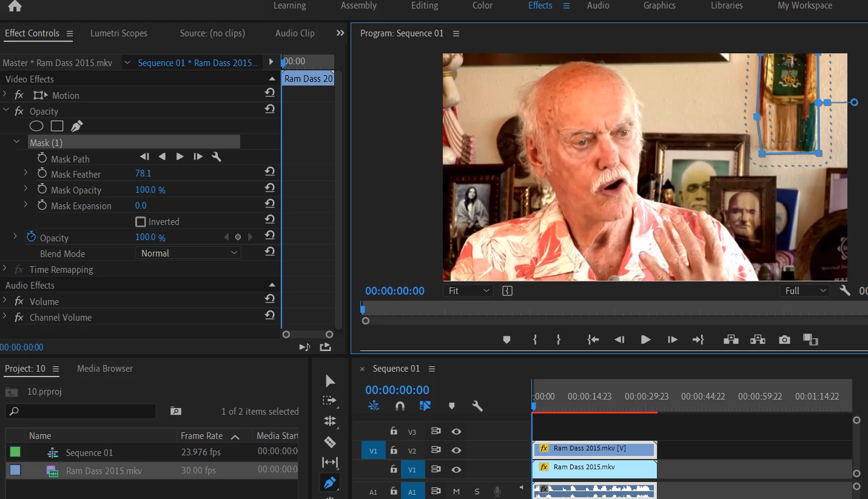Toggle Mask Opacity animation stopwatch
868x499 pixels.
click(x=42, y=189)
